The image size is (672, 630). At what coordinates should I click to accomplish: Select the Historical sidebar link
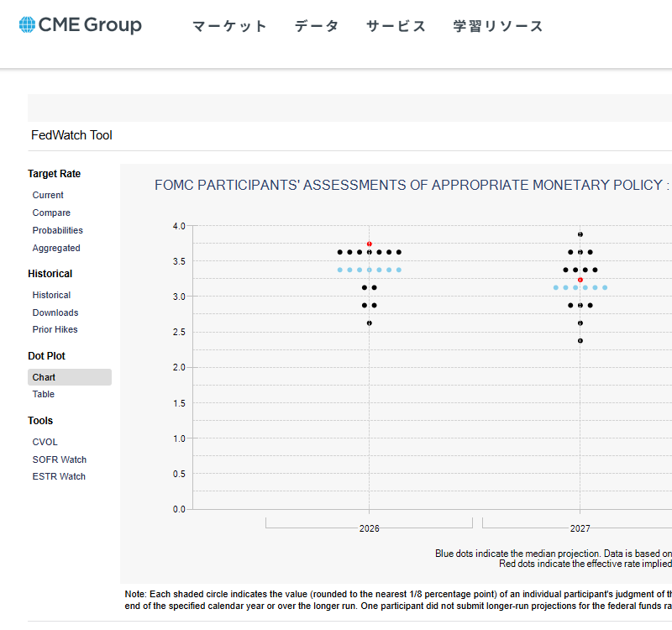point(51,295)
